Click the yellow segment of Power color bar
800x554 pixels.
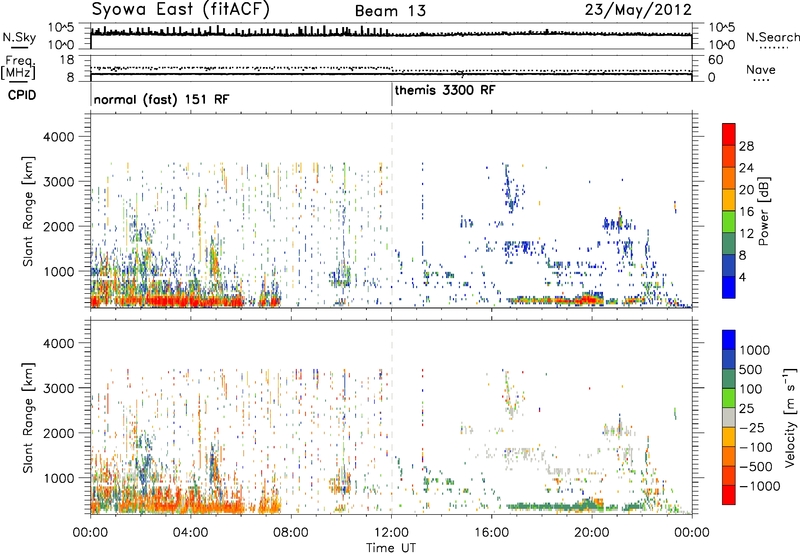(729, 199)
